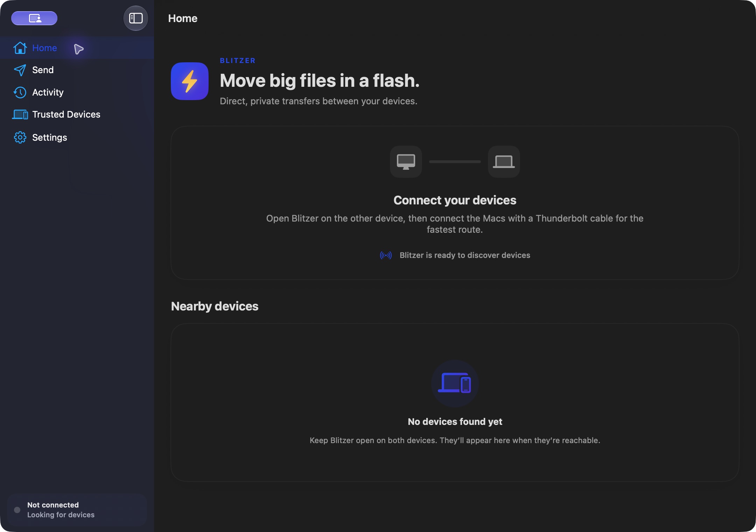756x532 pixels.
Task: Click the purple screen-sharing indicator pill
Action: coord(34,18)
